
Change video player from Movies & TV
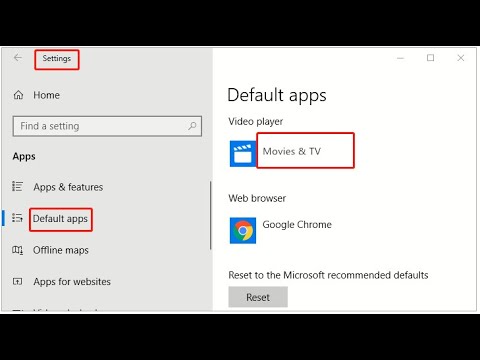tap(292, 151)
